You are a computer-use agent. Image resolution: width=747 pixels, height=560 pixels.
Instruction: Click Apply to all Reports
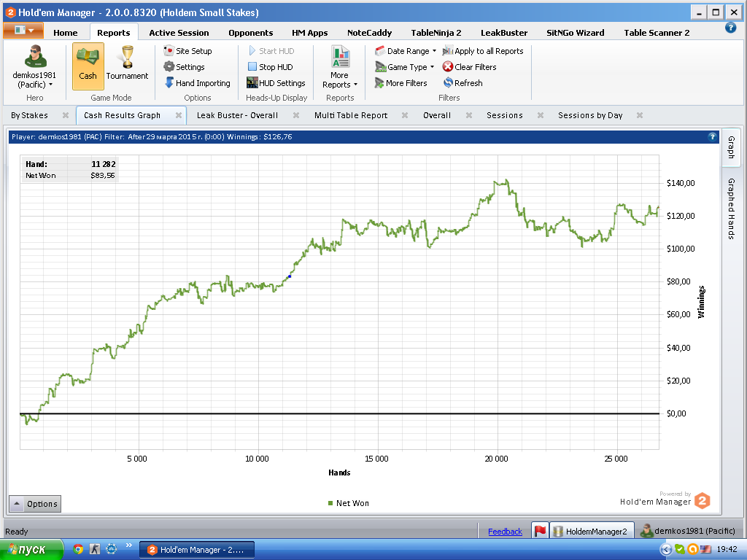(483, 51)
